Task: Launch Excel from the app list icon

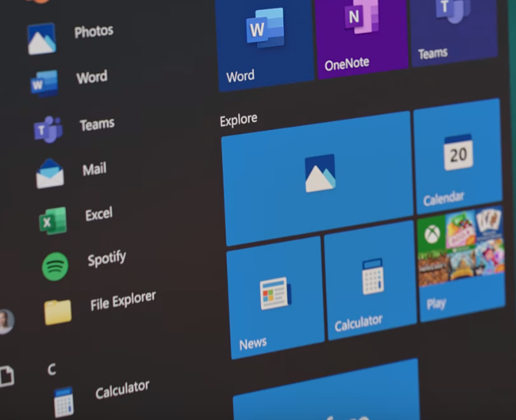Action: [53, 220]
